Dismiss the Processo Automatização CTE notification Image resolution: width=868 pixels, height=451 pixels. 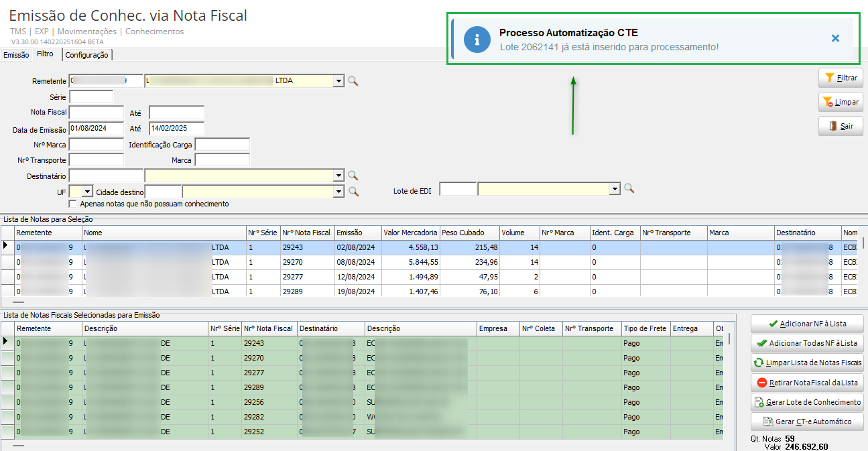(835, 39)
